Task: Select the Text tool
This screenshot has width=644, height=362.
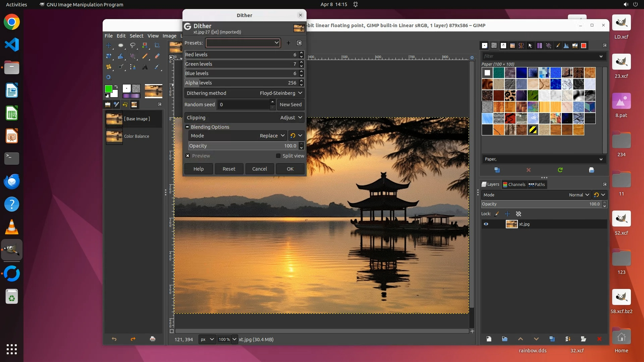Action: pyautogui.click(x=145, y=67)
